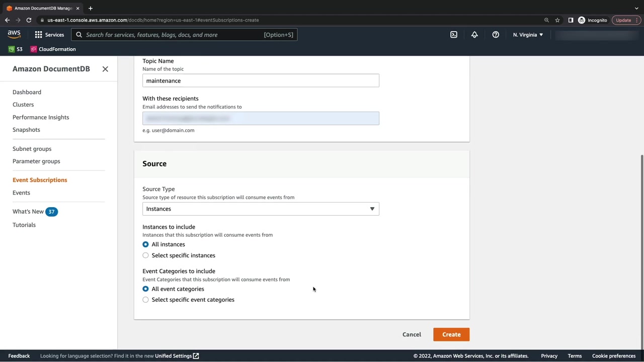The width and height of the screenshot is (644, 362).
Task: Go to Events in sidebar
Action: pyautogui.click(x=21, y=193)
